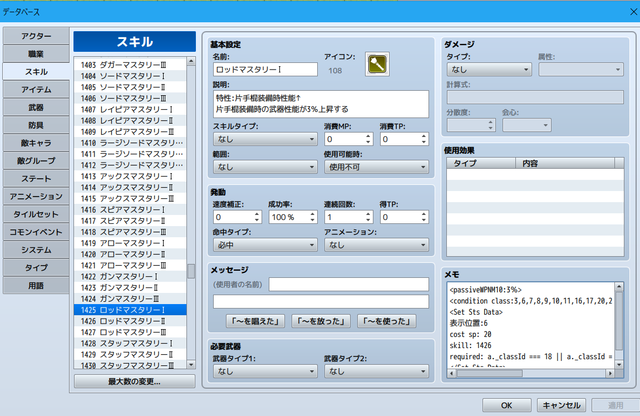Open the 用語 tab

point(36,286)
